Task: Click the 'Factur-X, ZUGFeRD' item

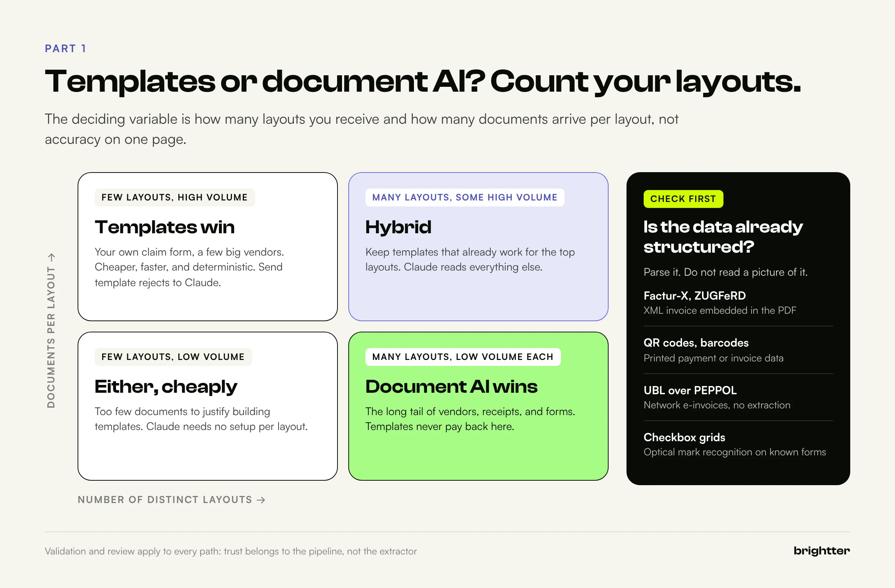Action: click(694, 296)
